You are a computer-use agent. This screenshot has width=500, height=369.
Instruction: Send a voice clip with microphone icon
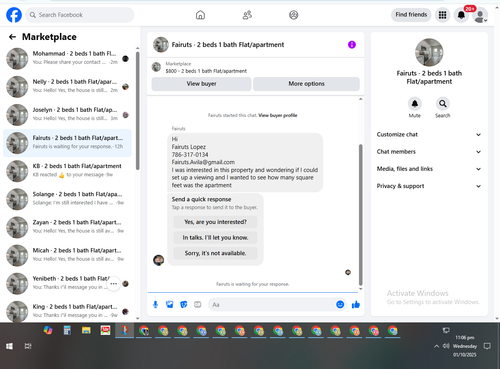155,304
